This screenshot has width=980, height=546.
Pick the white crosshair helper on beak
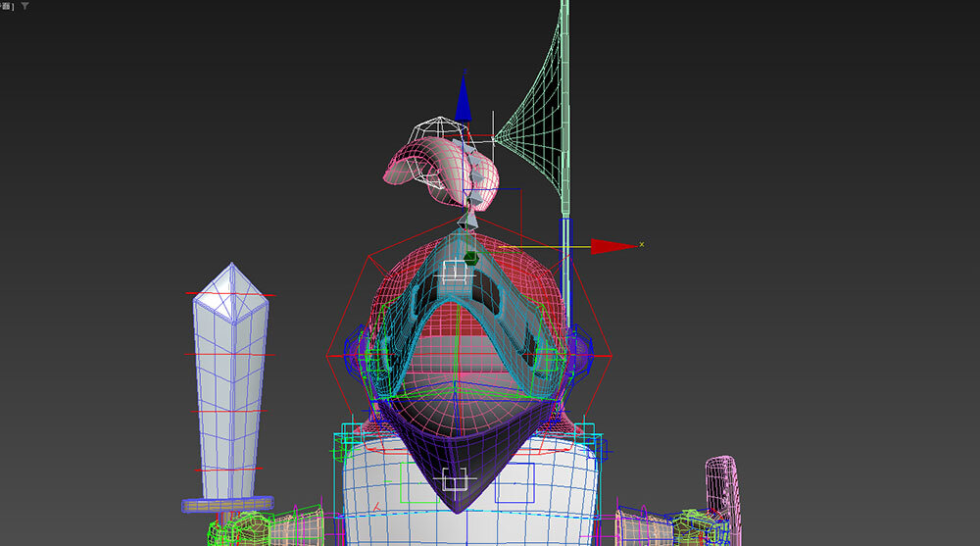(452, 481)
